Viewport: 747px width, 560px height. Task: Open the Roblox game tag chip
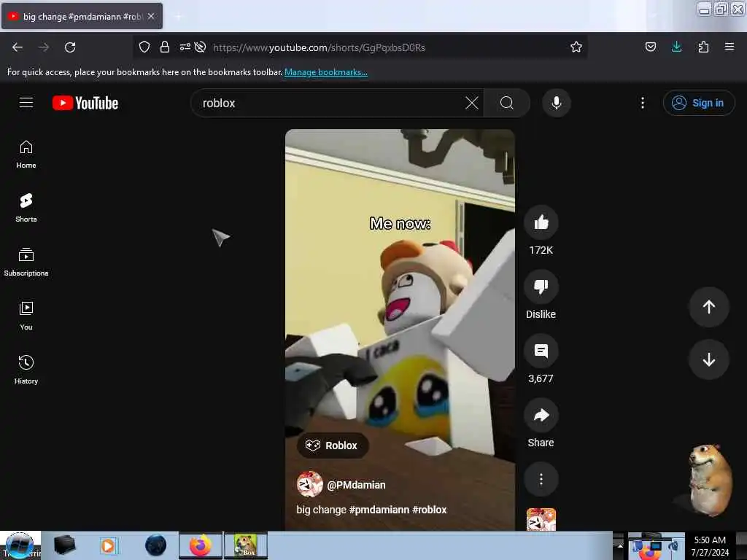[x=333, y=446]
